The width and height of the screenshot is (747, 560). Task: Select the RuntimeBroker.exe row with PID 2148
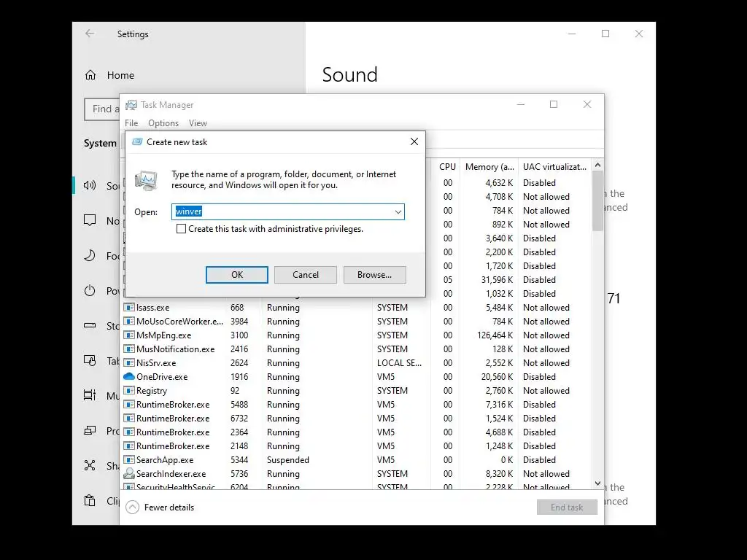[356, 446]
